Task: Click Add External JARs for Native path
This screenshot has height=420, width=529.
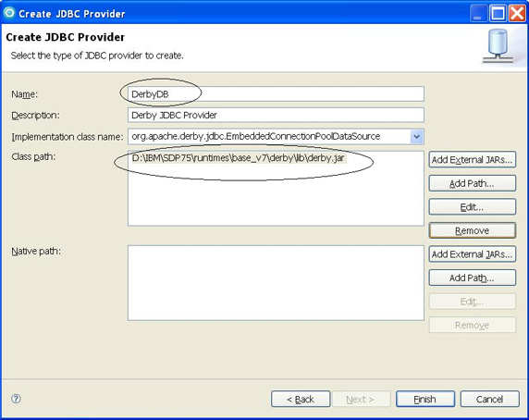Action: pyautogui.click(x=473, y=254)
